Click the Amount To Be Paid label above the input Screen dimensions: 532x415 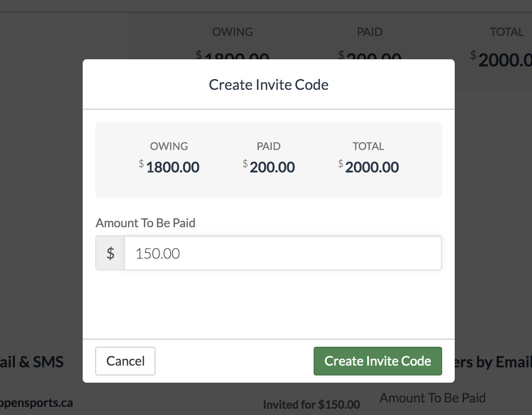coord(146,223)
